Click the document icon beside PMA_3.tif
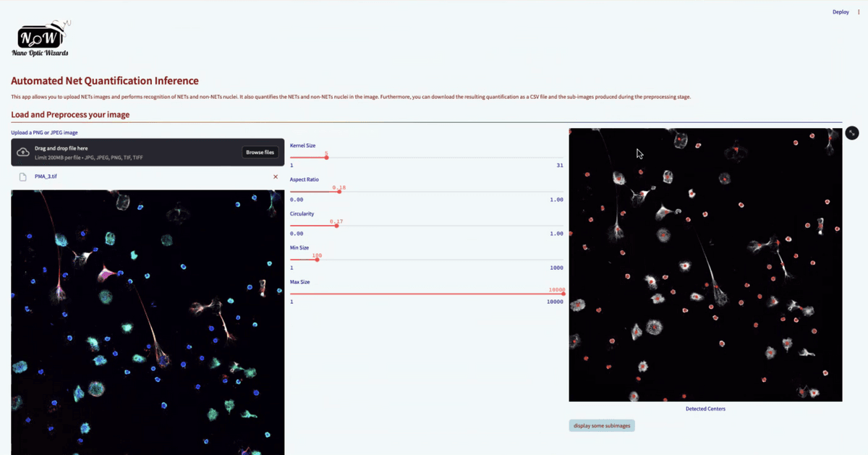The height and width of the screenshot is (455, 868). tap(22, 176)
